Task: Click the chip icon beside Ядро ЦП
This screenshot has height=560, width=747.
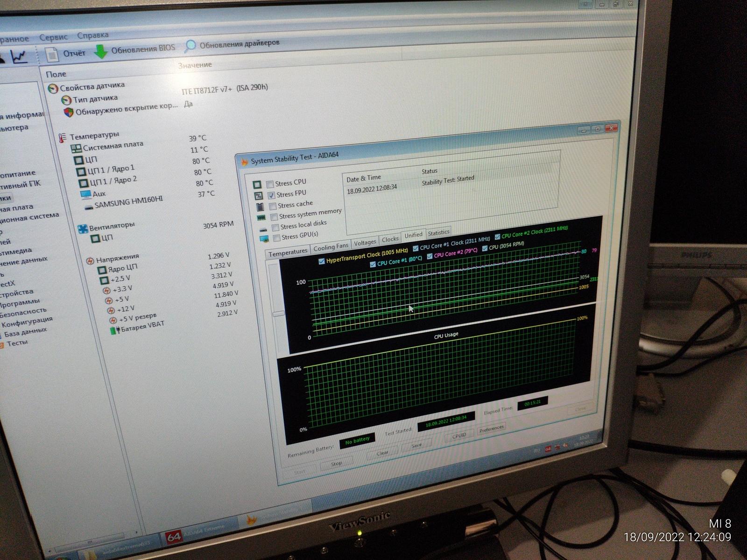Action: click(102, 270)
